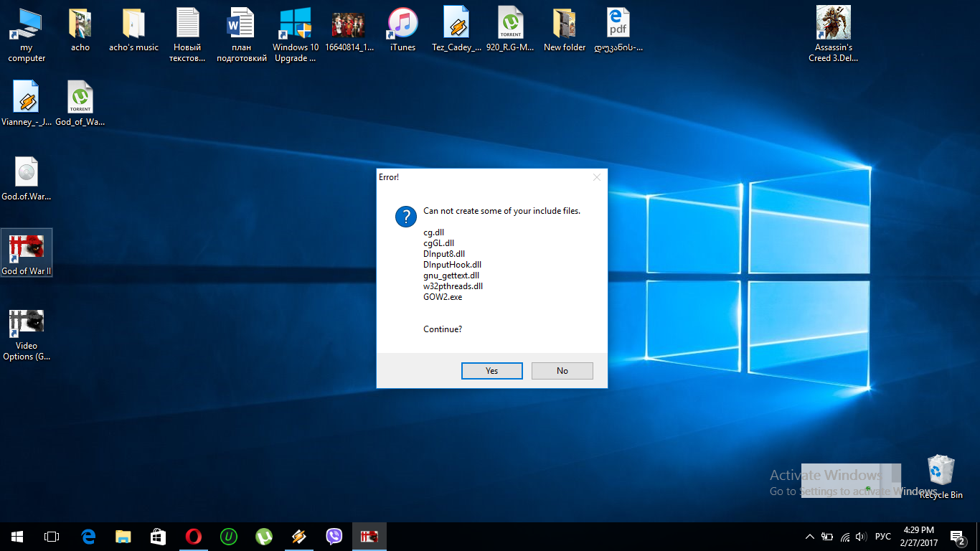
Task: Select the acho's music folder
Action: click(133, 29)
